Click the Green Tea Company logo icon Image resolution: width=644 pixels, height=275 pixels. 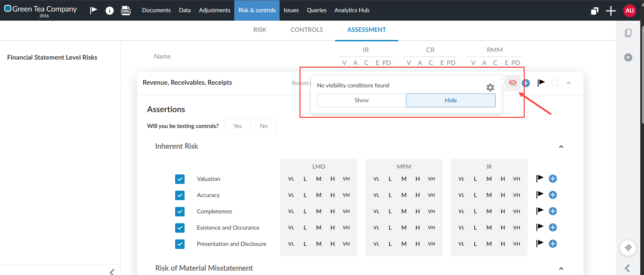click(8, 8)
